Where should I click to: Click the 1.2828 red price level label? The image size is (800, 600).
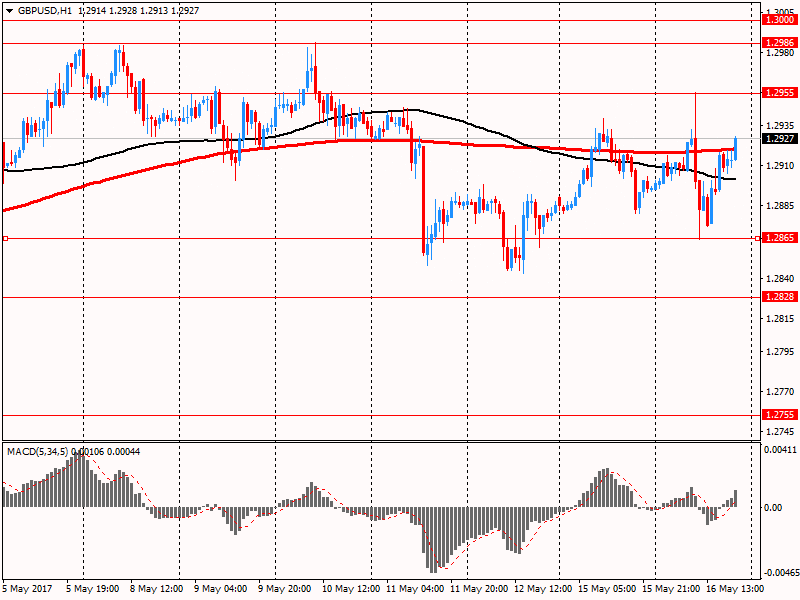tap(779, 296)
